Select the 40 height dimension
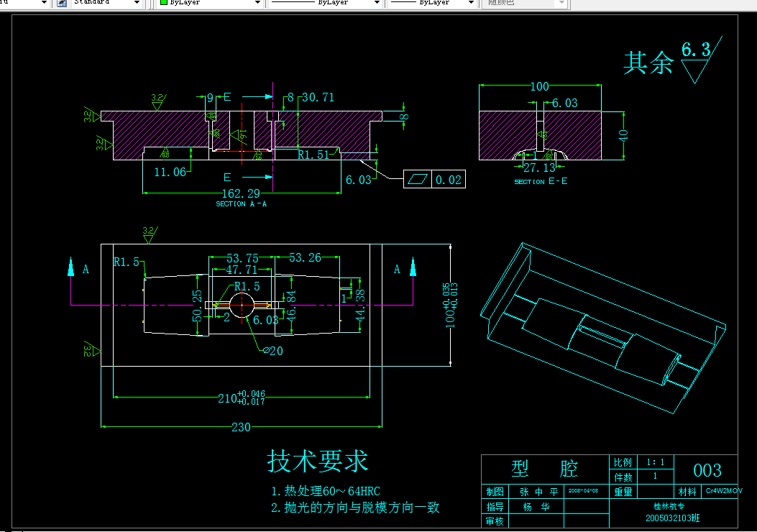Image resolution: width=757 pixels, height=532 pixels. (623, 135)
